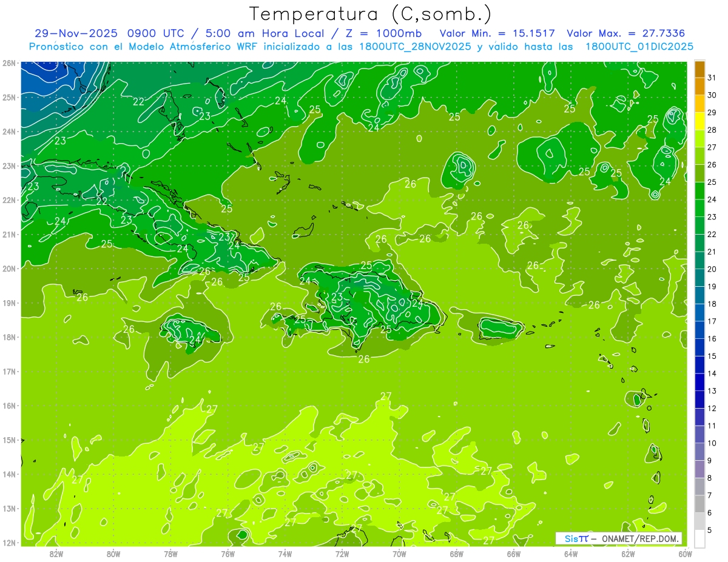Screen dimensions: 728x562
Task: Click the legend swatch between 26 and 27
Action: coord(699,156)
